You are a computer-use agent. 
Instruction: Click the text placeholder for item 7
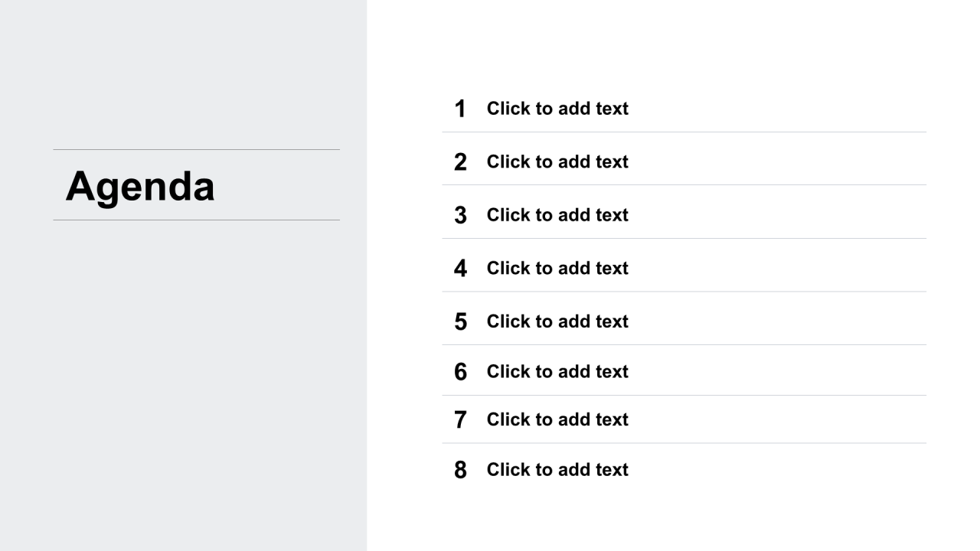coord(557,419)
